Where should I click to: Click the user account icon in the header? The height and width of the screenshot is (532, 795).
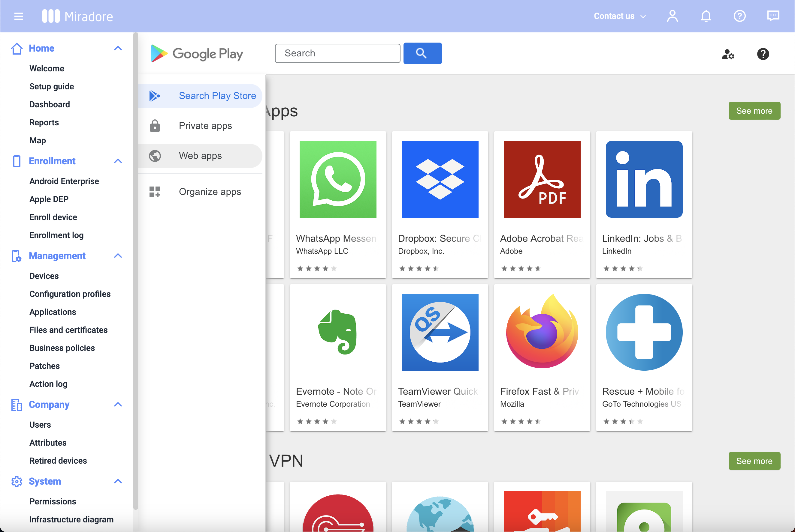pos(673,16)
